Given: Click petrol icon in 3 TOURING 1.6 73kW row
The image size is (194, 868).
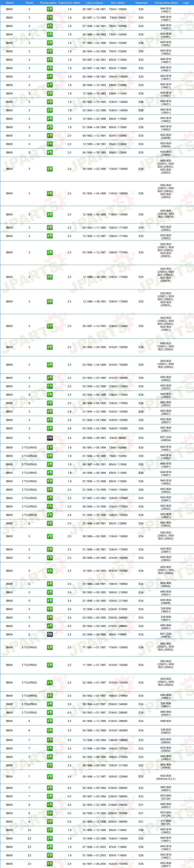Looking at the screenshot, I should 50,448.
